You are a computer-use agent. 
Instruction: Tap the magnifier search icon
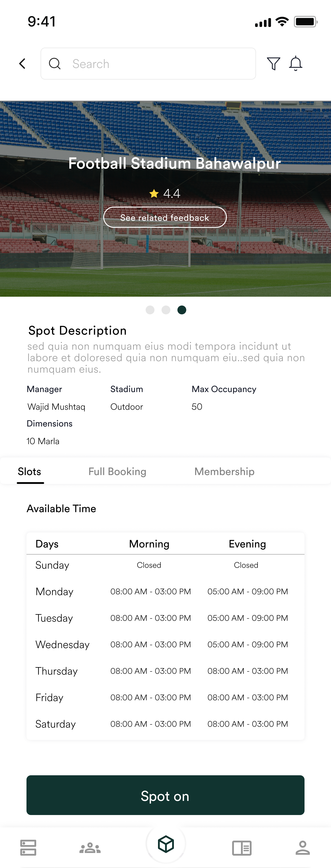pyautogui.click(x=55, y=64)
